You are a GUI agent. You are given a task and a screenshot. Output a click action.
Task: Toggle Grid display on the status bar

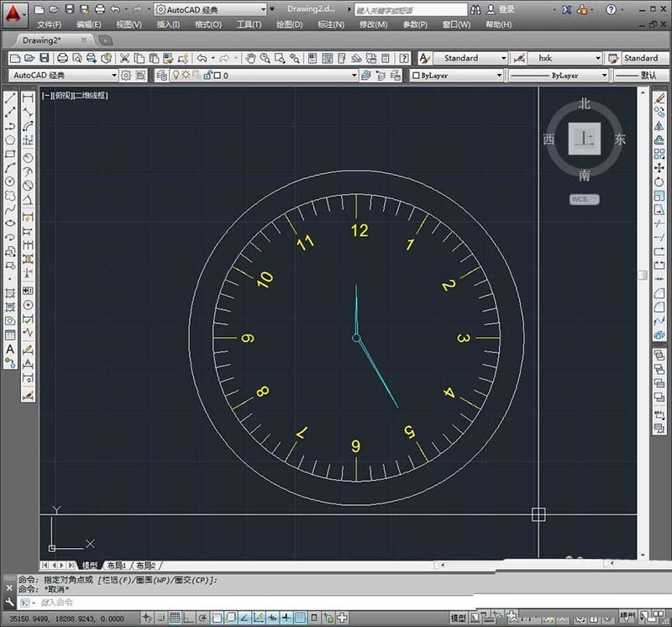[x=173, y=618]
